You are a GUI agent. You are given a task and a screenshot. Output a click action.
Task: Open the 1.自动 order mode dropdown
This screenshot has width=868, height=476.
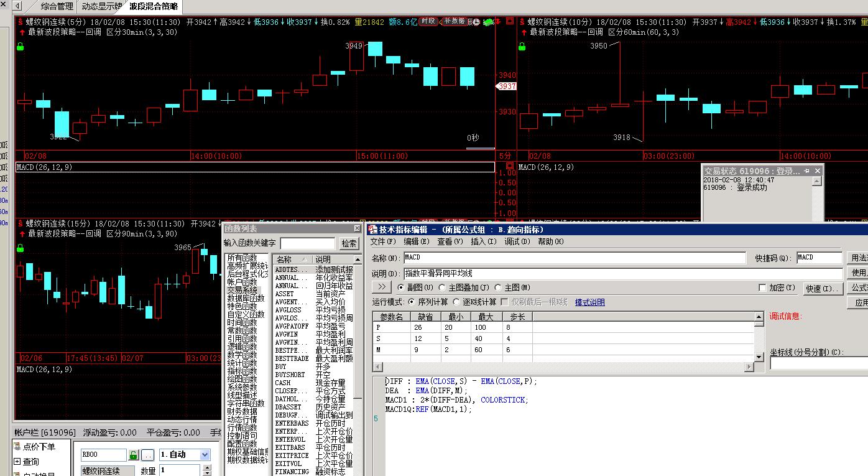(x=205, y=455)
